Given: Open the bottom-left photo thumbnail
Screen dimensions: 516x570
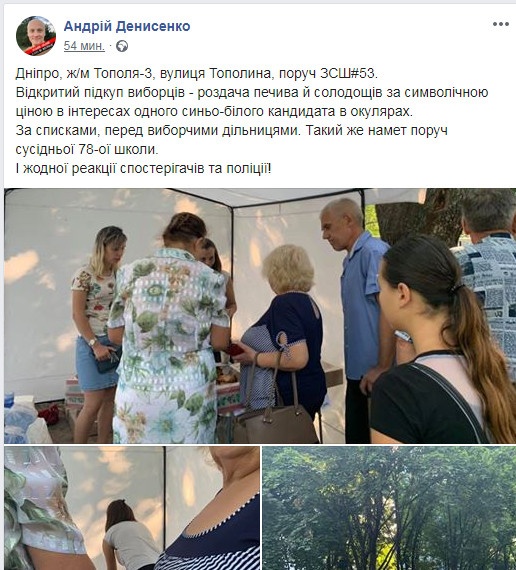Looking at the screenshot, I should pyautogui.click(x=132, y=508).
